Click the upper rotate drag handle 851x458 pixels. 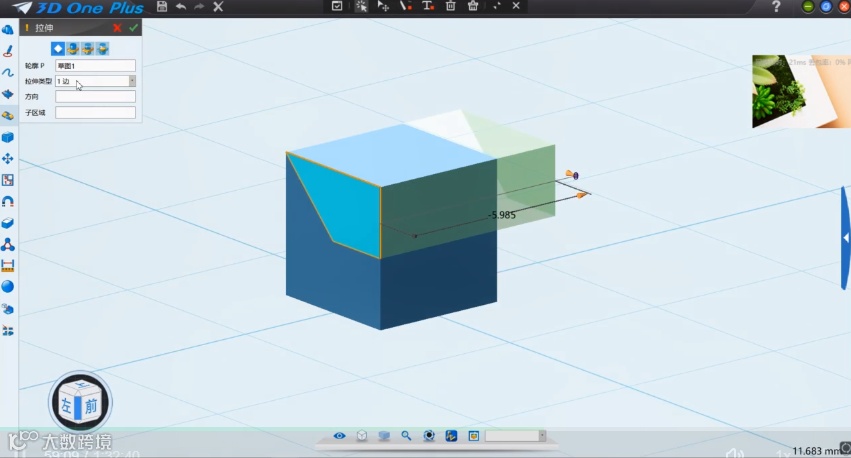[572, 175]
